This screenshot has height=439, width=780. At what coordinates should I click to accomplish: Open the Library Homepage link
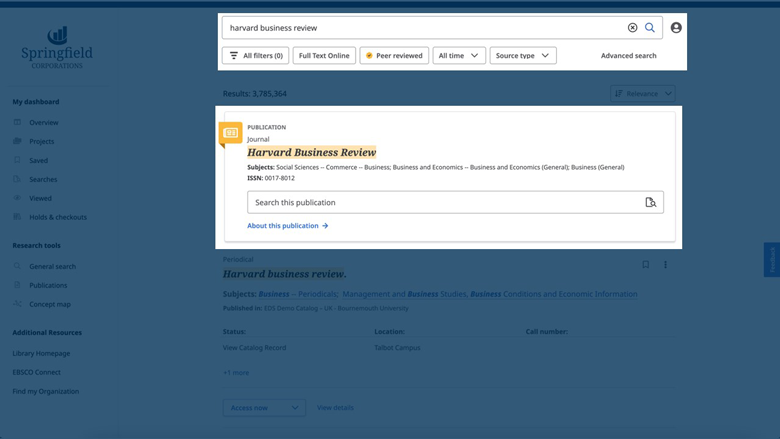pyautogui.click(x=41, y=353)
